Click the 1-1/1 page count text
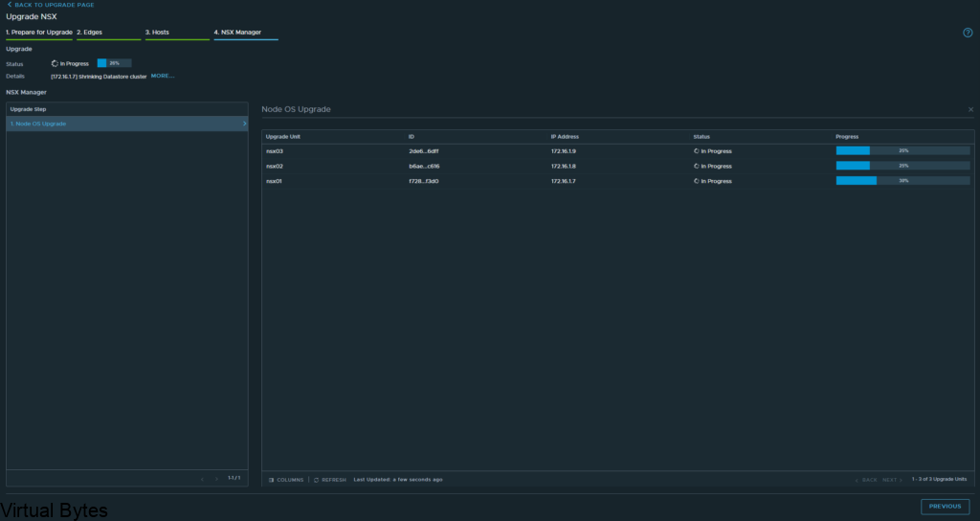This screenshot has height=521, width=980. 234,478
